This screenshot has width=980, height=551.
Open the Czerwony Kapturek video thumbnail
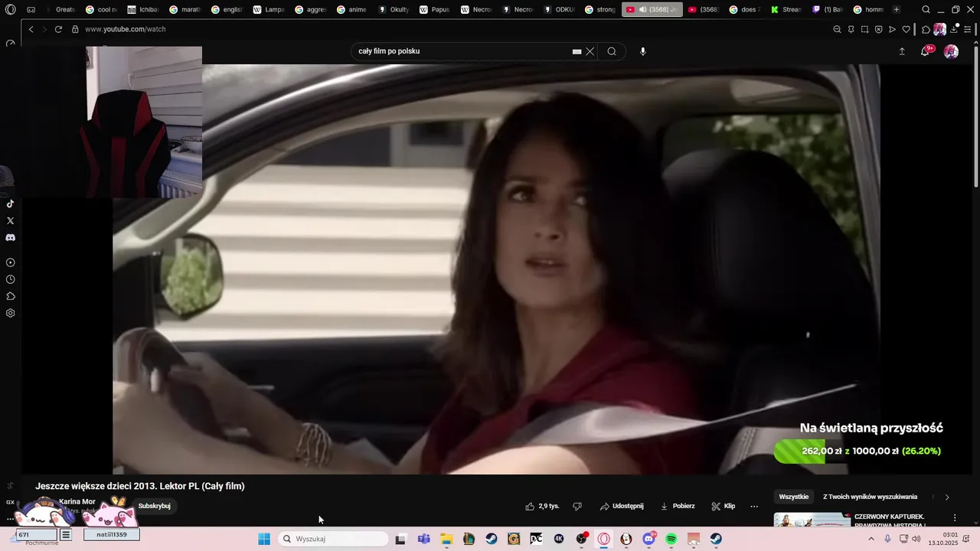pos(812,520)
